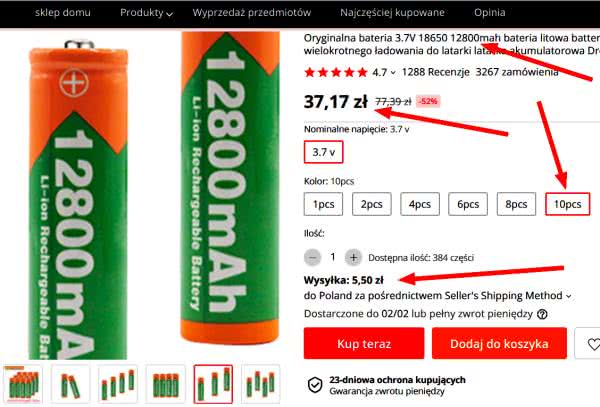Expand the Produkty dropdown menu
The image size is (600, 407).
coord(146,13)
